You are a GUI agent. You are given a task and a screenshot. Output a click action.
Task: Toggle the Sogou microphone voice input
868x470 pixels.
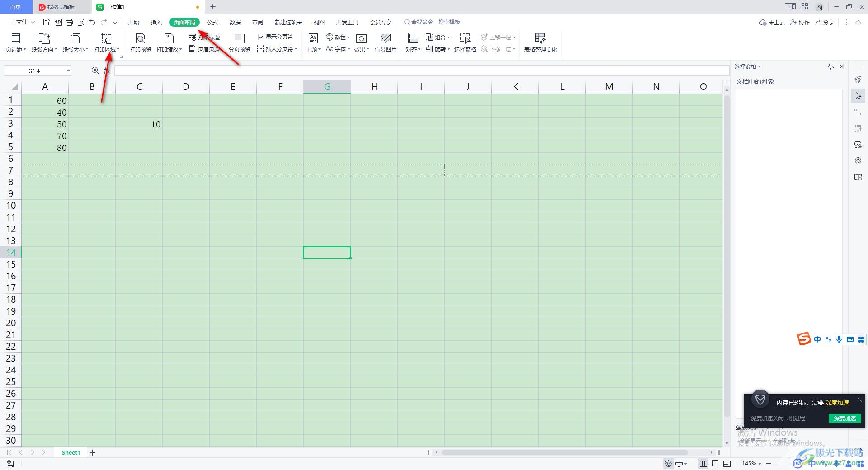839,339
